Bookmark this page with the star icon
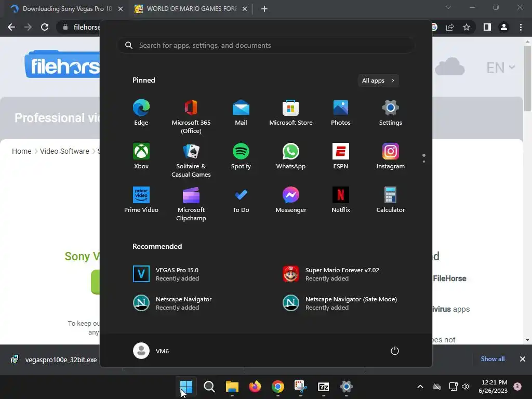532x399 pixels. [x=467, y=27]
